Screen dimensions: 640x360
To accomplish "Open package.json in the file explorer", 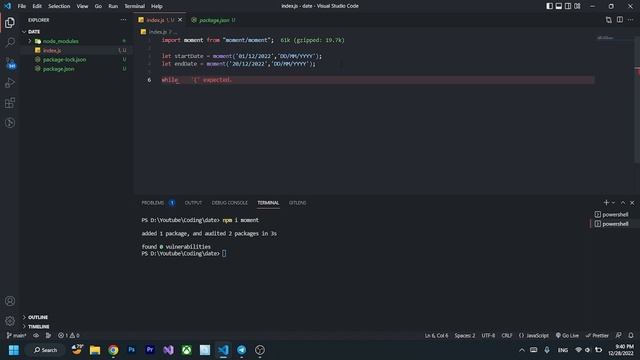I will coord(76,69).
